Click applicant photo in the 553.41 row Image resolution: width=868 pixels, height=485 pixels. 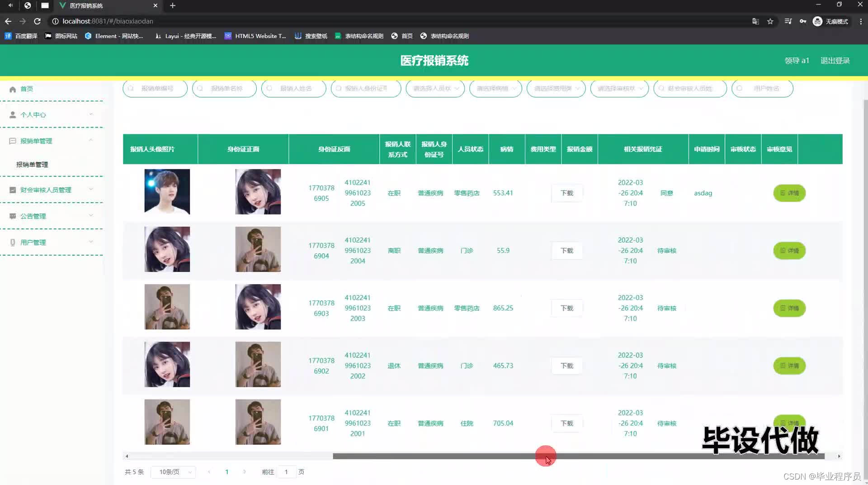pos(167,192)
